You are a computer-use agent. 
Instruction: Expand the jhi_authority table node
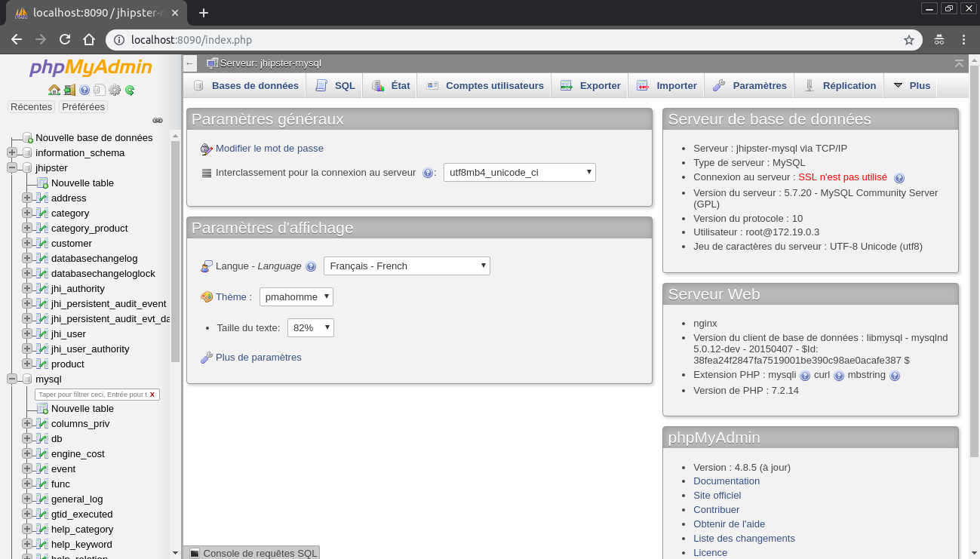pos(27,288)
